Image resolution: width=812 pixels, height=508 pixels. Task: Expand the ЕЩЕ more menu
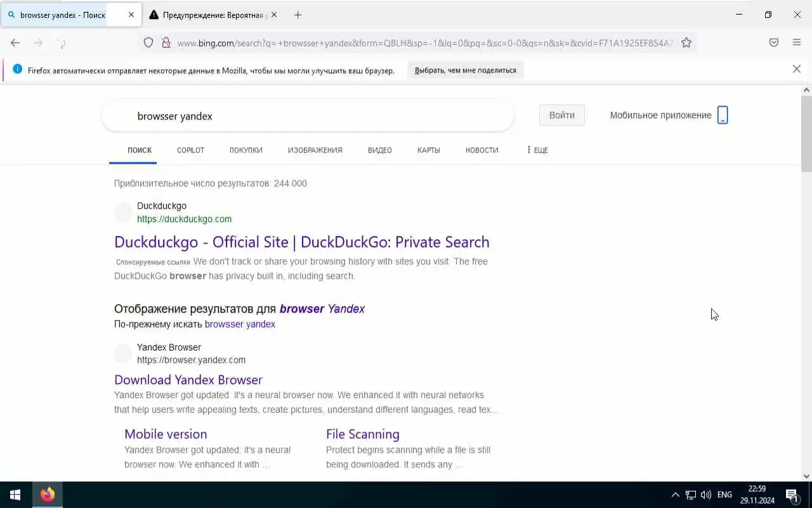pos(537,150)
